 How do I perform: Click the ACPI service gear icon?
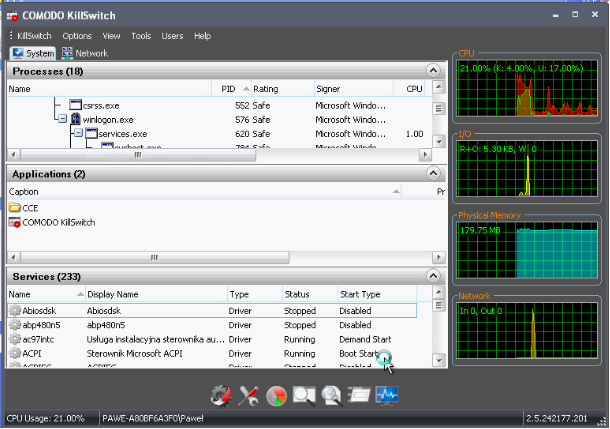click(15, 353)
